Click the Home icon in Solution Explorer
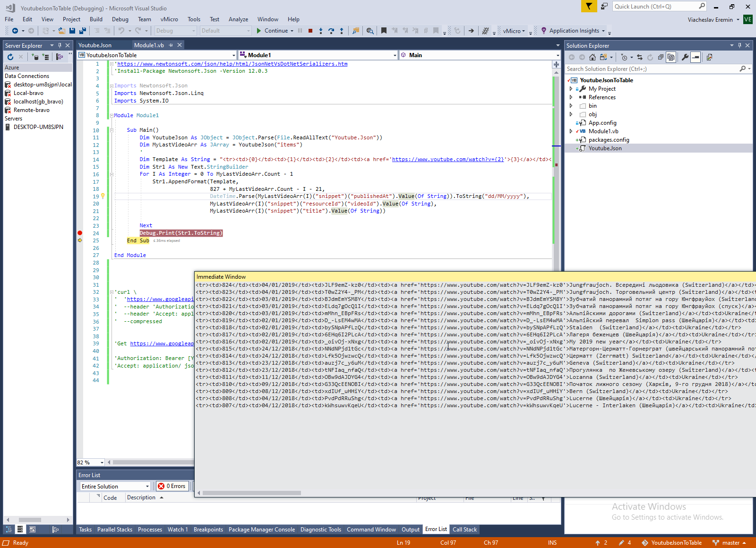The width and height of the screenshot is (756, 548). [x=593, y=57]
